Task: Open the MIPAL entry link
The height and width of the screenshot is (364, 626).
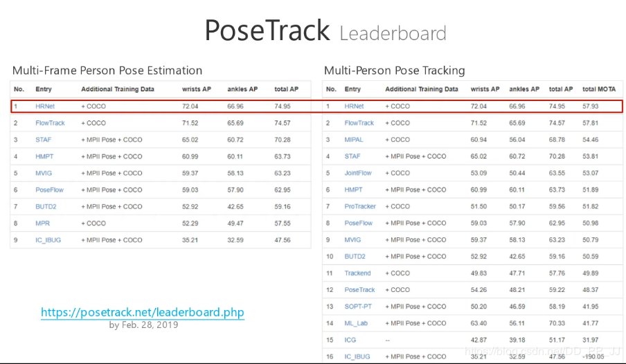Action: (x=355, y=140)
